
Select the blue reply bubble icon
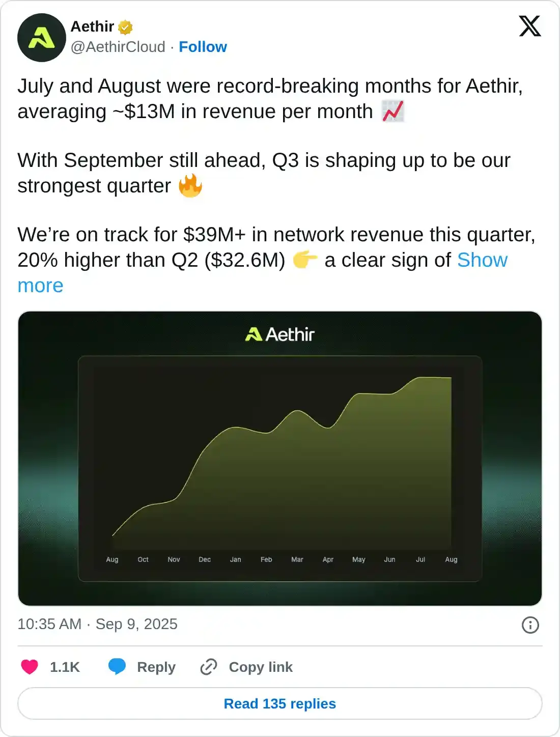click(118, 667)
